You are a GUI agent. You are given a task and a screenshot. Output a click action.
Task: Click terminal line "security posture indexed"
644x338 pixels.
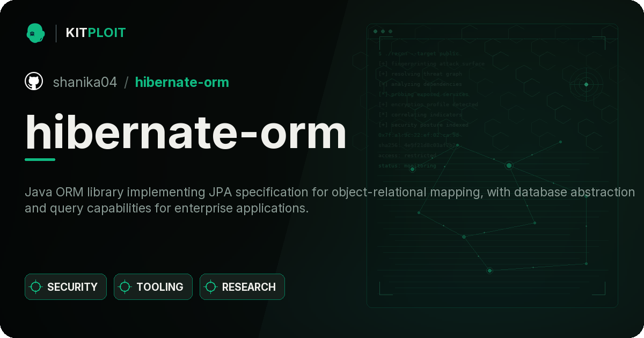pos(423,125)
